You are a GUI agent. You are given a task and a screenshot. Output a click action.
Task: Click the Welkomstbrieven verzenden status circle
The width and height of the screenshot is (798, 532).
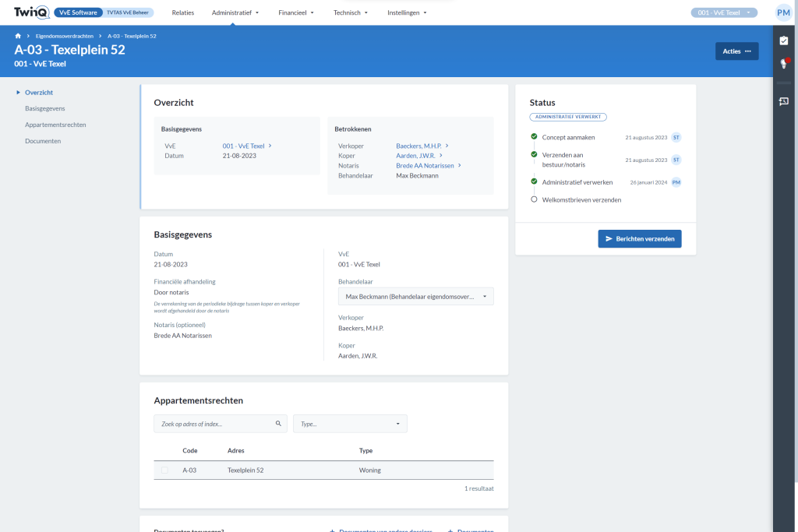pyautogui.click(x=534, y=199)
